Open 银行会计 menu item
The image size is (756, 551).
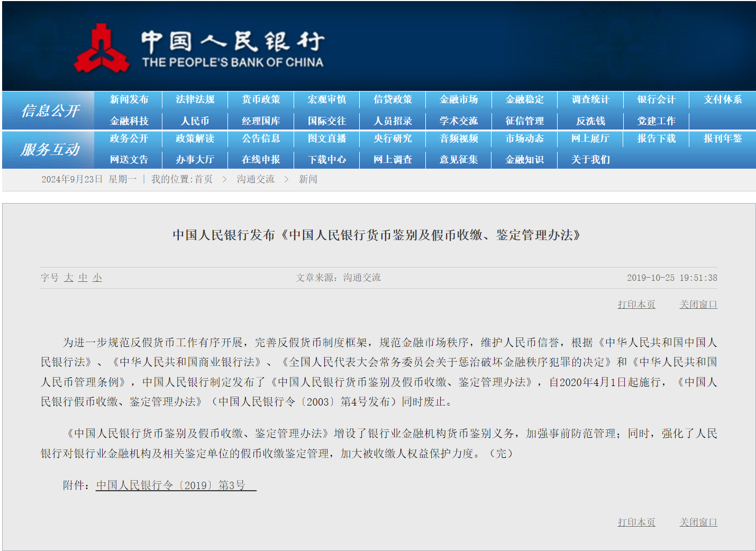[x=657, y=99]
